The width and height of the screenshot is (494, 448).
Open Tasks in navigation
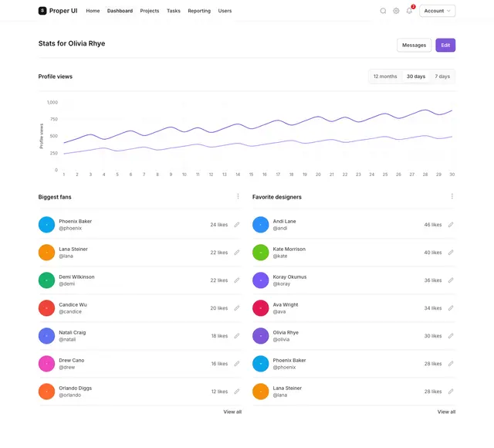click(173, 11)
